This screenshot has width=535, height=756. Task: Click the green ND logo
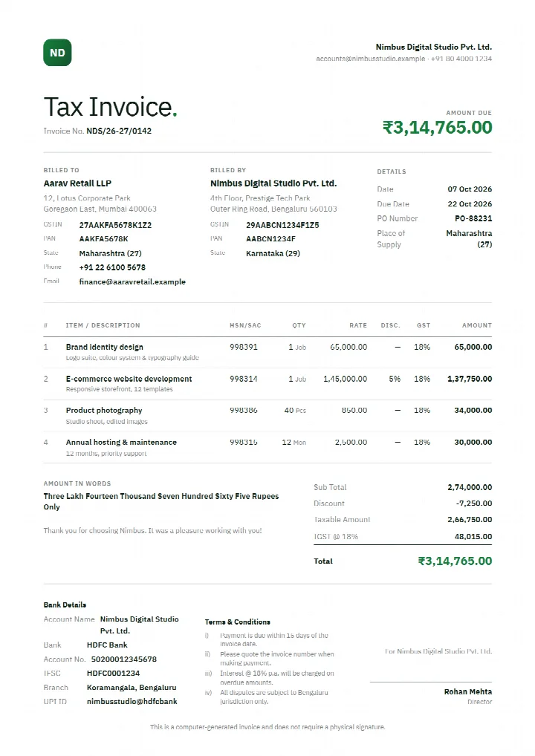tap(57, 53)
